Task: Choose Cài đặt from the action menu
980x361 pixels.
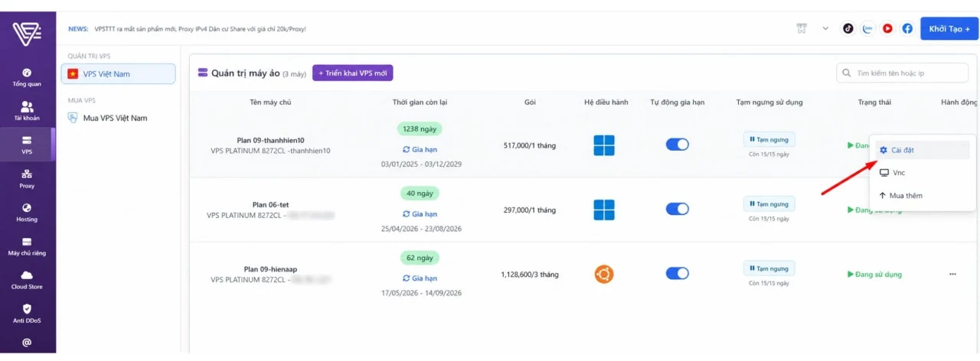Action: click(x=923, y=150)
